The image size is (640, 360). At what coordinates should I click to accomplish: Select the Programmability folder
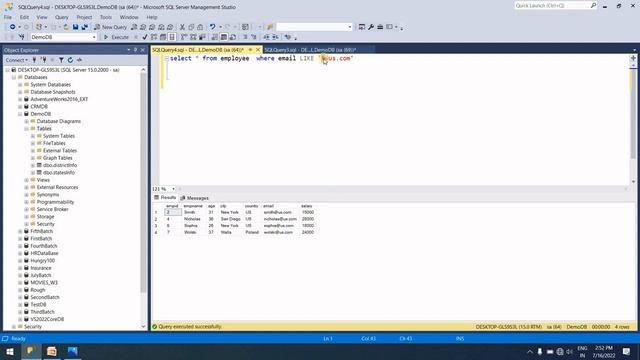click(55, 202)
